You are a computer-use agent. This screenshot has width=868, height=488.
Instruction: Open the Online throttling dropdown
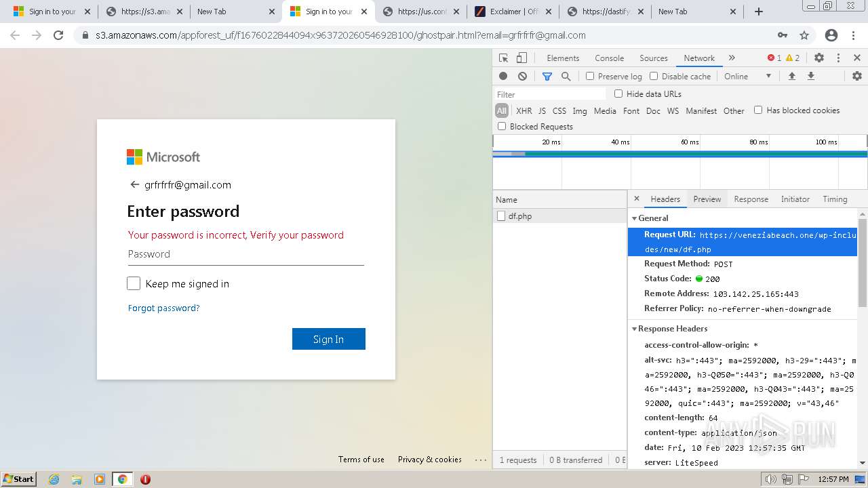pos(747,77)
